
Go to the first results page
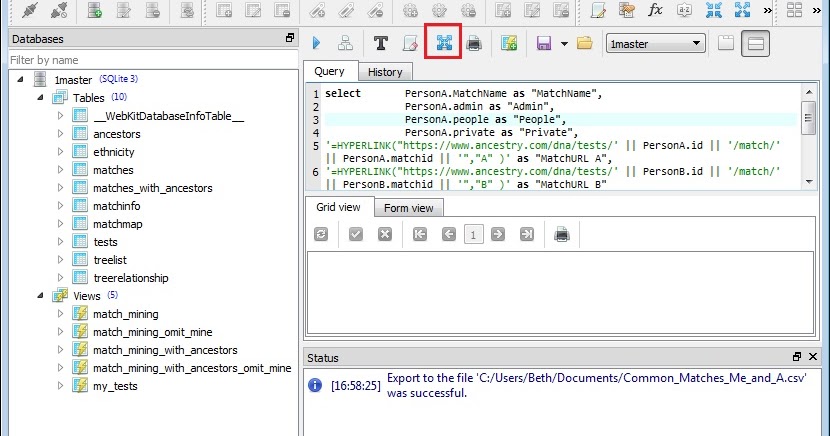click(420, 234)
